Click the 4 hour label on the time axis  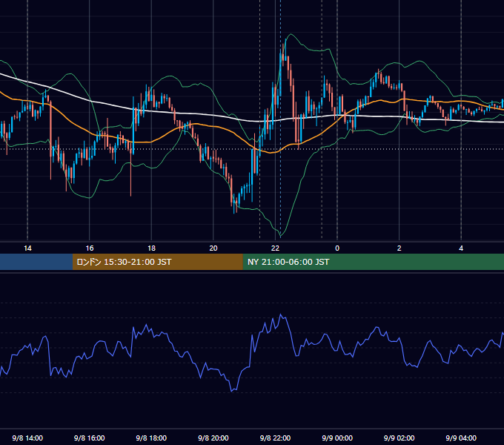[461, 248]
